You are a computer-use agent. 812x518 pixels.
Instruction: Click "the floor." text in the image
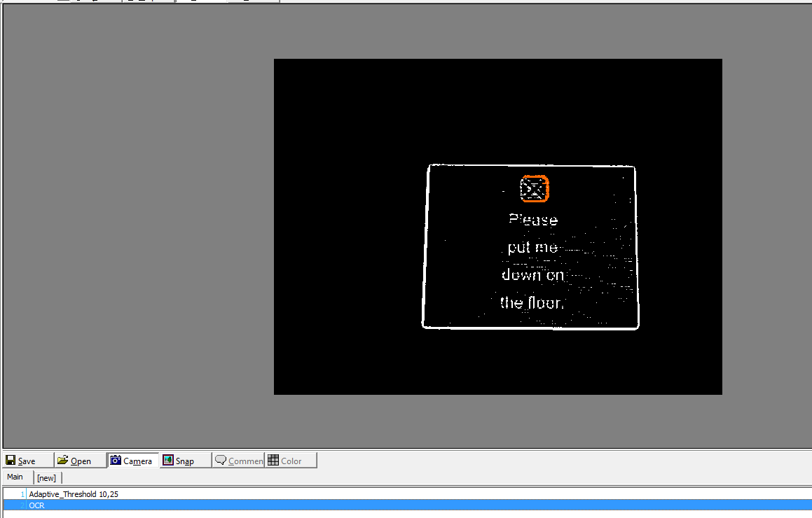(x=532, y=303)
